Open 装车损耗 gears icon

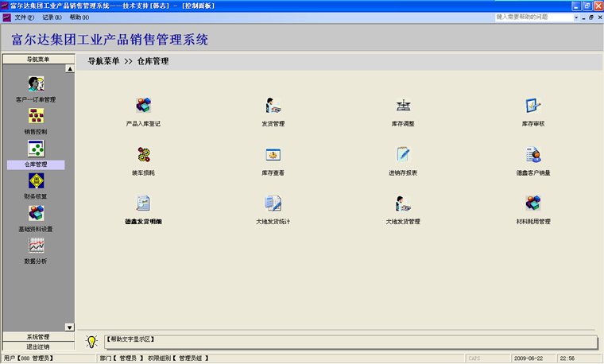143,154
